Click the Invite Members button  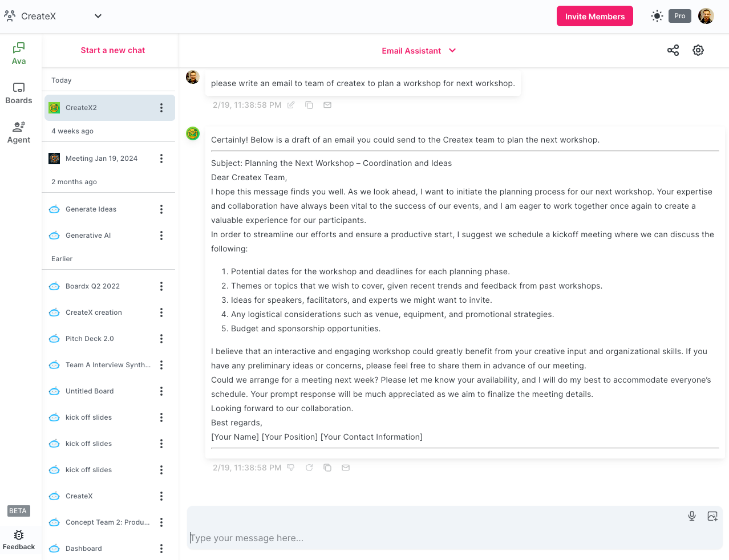point(595,16)
